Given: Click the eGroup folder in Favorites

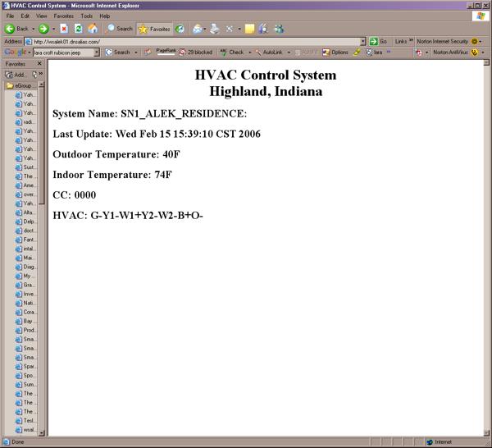Looking at the screenshot, I should click(x=20, y=85).
